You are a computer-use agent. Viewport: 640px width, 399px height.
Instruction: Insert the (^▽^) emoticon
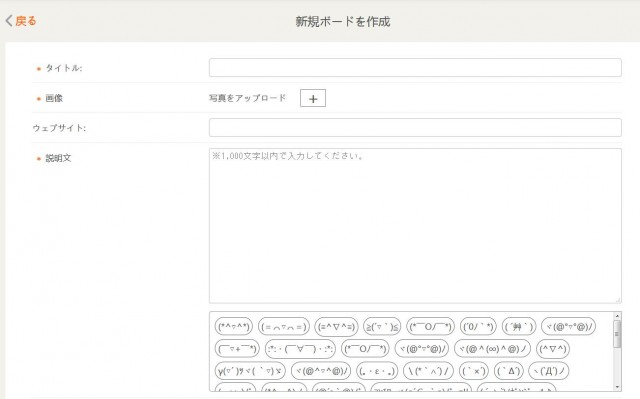553,348
